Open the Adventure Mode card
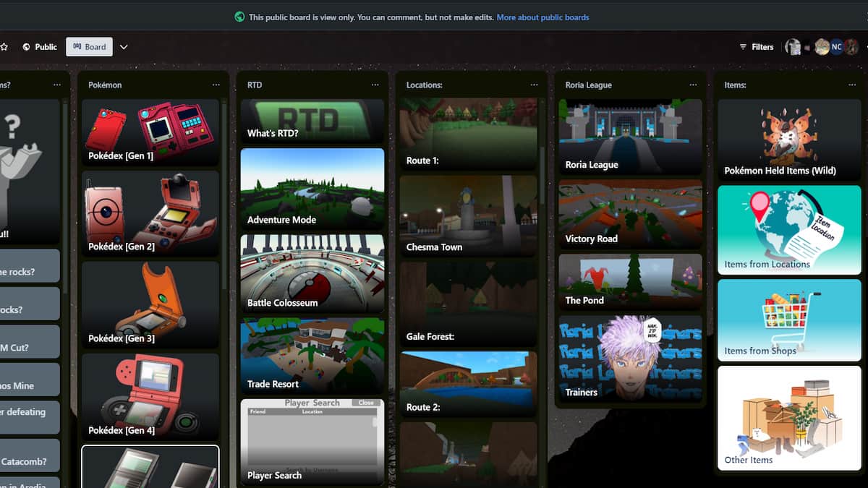Viewport: 868px width, 488px height. coord(312,188)
